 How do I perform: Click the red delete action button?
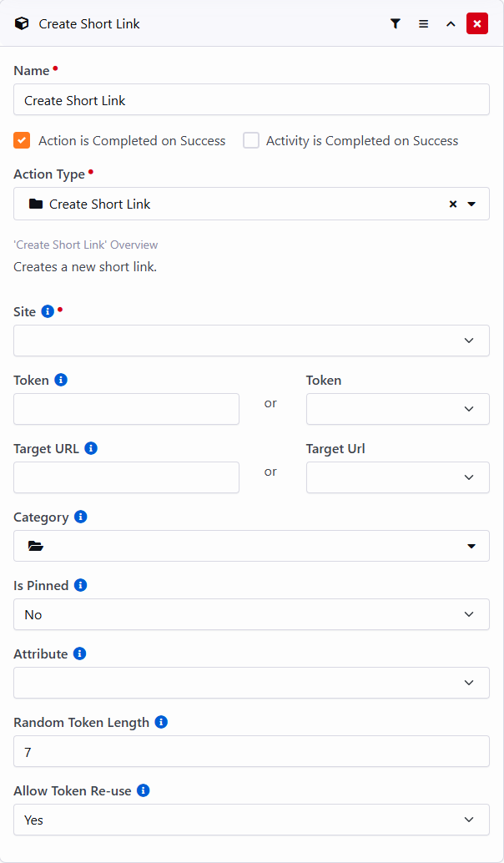[x=477, y=24]
